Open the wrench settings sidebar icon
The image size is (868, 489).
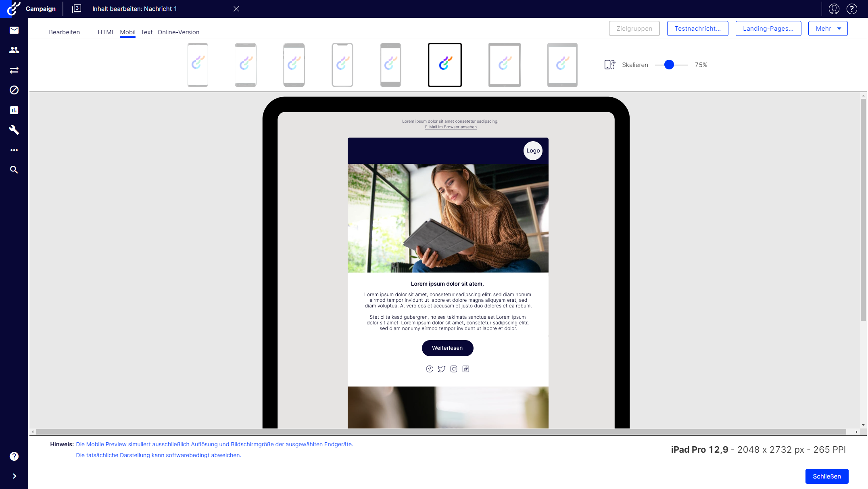pyautogui.click(x=14, y=130)
